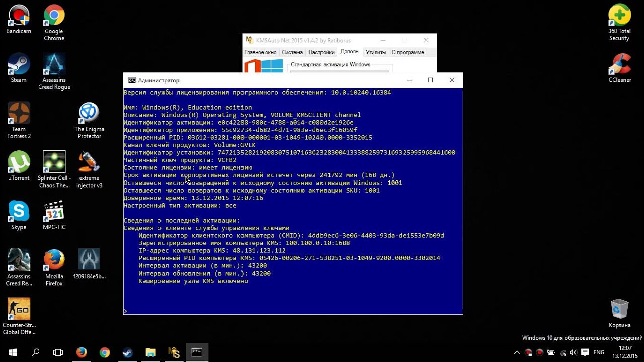Change ENG input language indicator

(x=599, y=352)
